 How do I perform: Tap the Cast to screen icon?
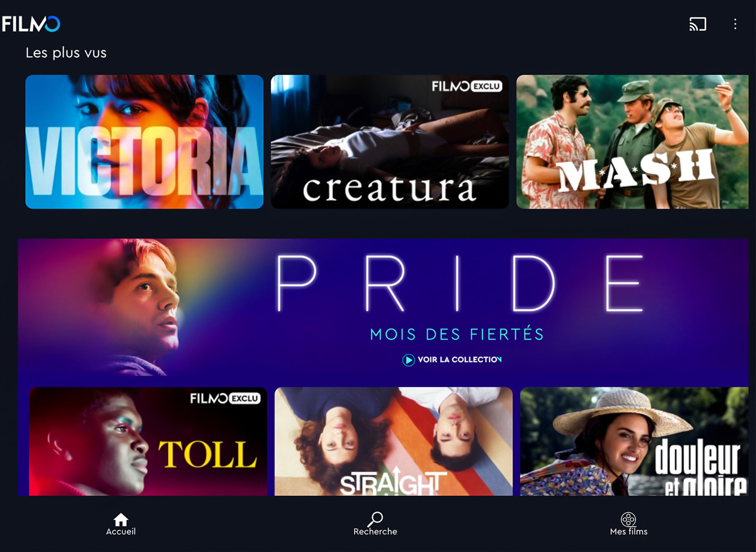[x=698, y=24]
